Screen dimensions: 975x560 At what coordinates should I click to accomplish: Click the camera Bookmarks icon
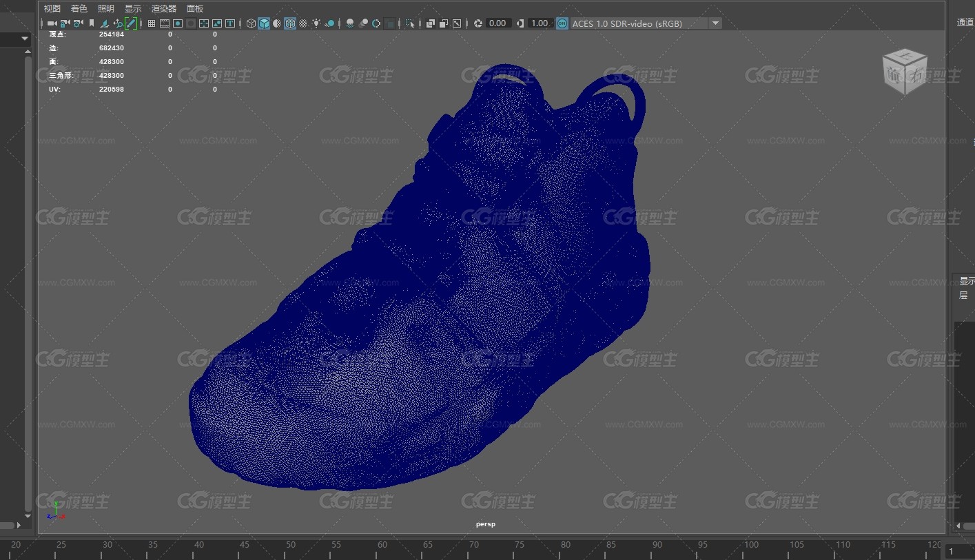pyautogui.click(x=91, y=23)
